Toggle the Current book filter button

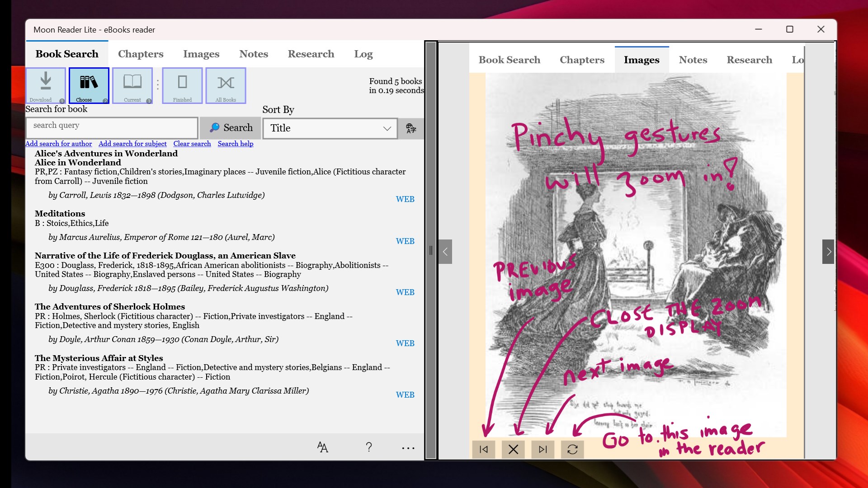[132, 85]
